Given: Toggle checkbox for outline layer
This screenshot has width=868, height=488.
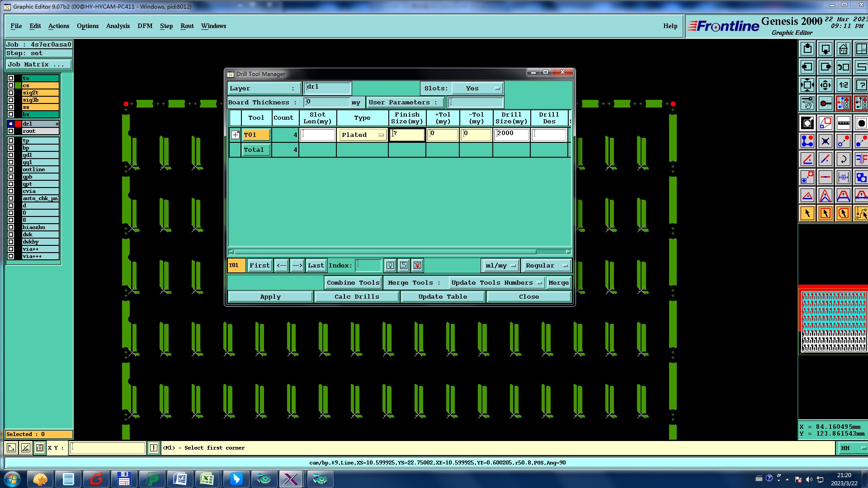Looking at the screenshot, I should (x=11, y=169).
